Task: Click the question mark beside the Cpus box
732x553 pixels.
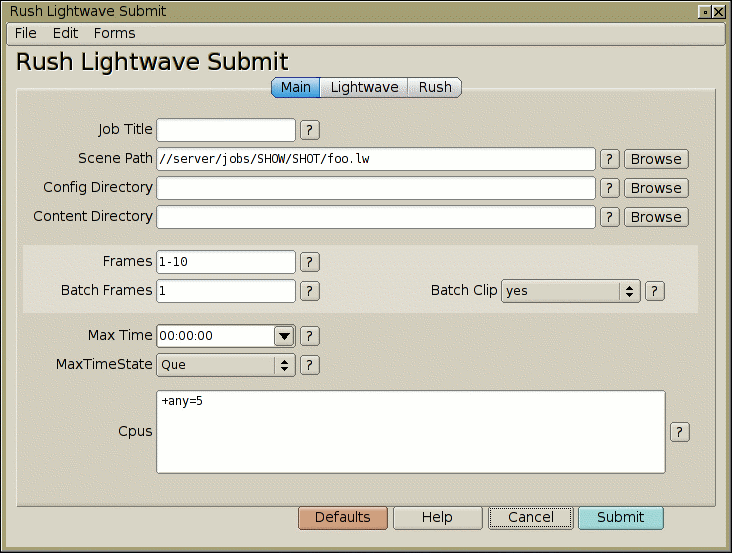Action: coord(680,432)
